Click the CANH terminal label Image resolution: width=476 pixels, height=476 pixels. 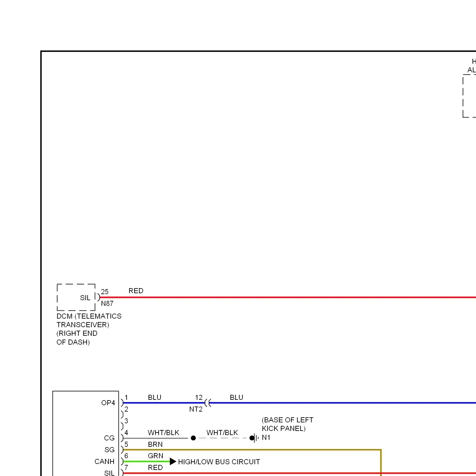(104, 461)
